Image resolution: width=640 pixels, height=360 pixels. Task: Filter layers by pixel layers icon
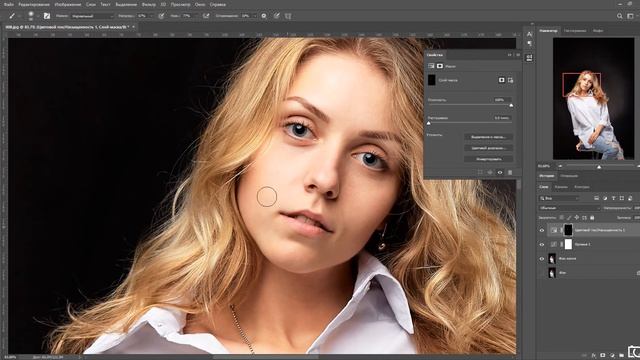596,198
